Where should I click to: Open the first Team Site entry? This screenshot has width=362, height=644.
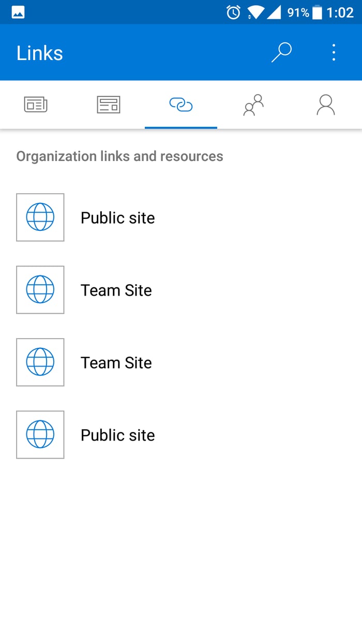point(116,290)
